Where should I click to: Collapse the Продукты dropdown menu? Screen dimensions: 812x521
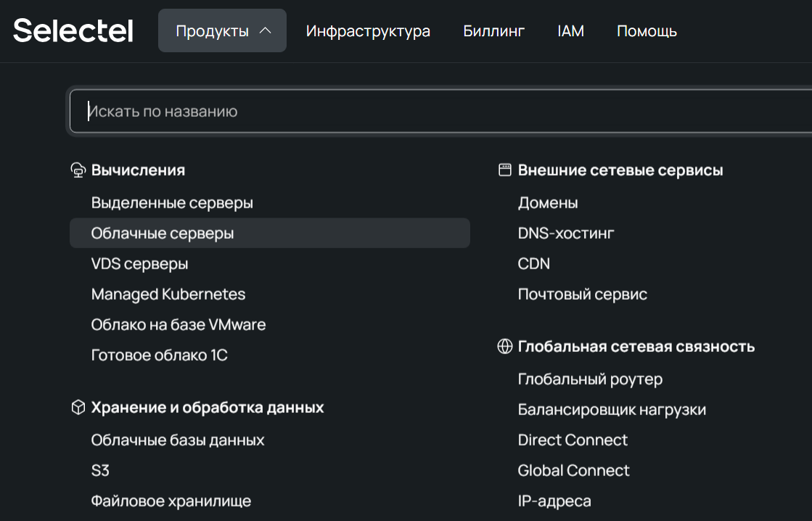(x=222, y=30)
